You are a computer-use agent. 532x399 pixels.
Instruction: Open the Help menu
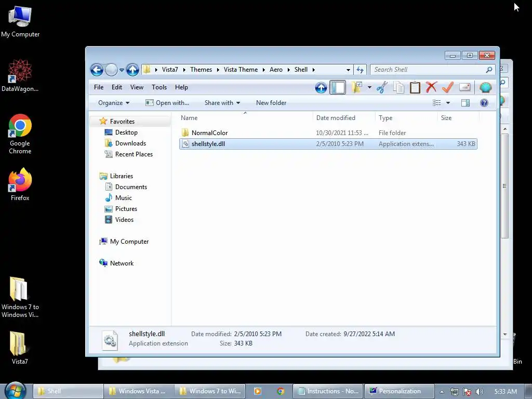[181, 87]
